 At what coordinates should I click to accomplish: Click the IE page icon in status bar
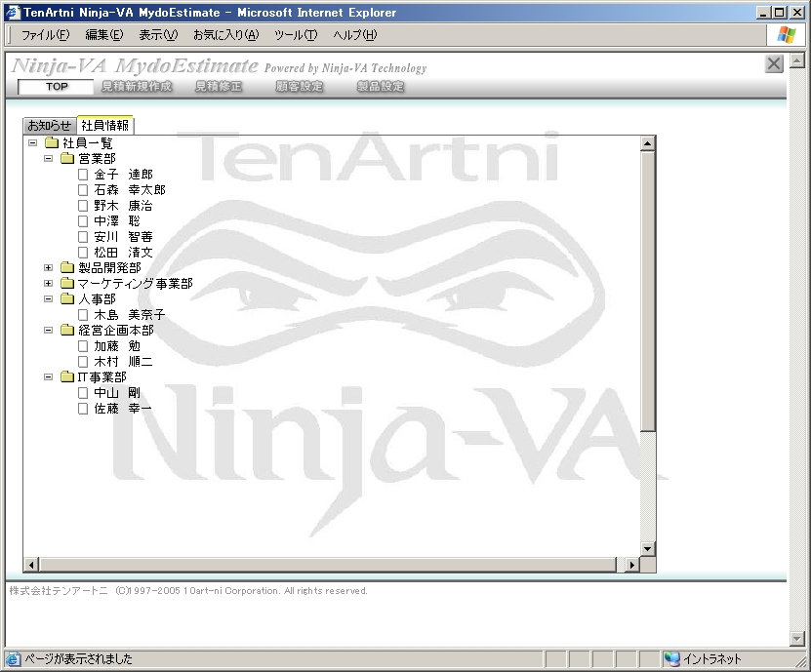13,658
